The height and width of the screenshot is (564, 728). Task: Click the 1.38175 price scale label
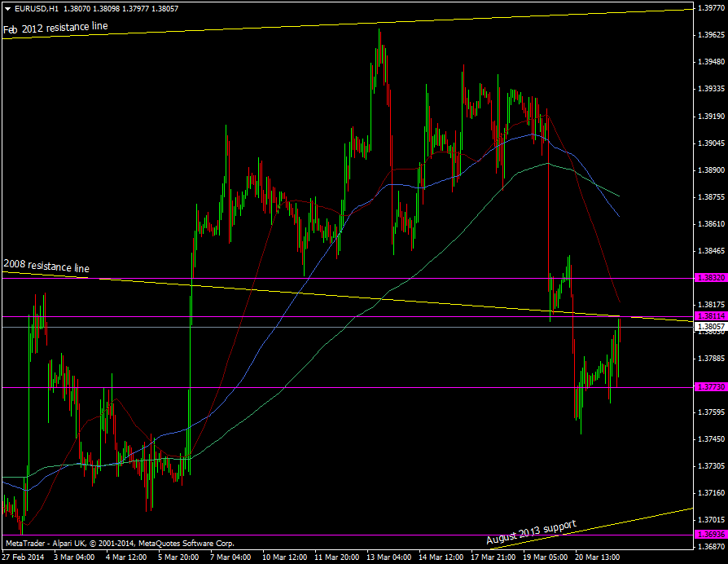coord(711,305)
